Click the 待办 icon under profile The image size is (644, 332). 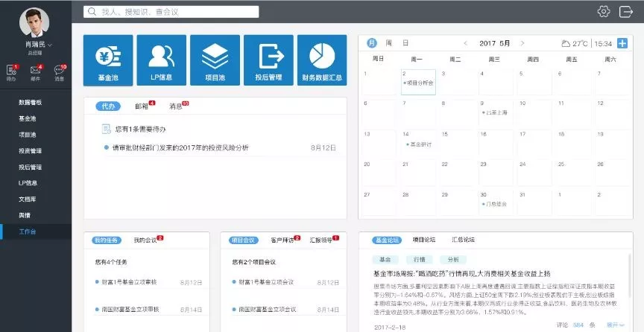[11, 70]
